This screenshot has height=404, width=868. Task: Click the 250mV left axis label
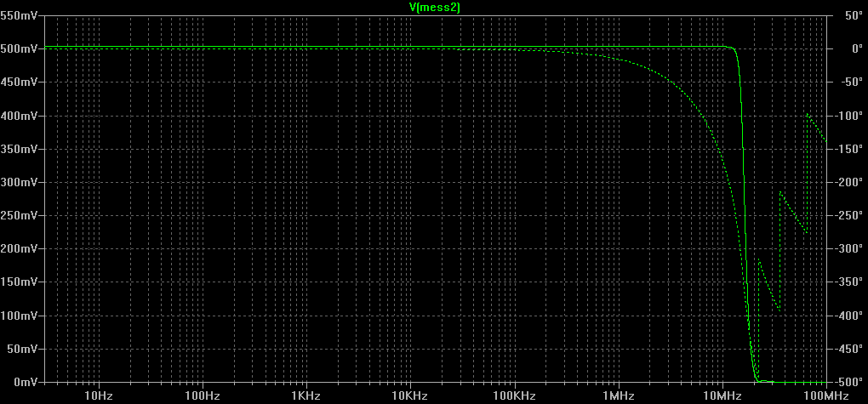point(18,215)
